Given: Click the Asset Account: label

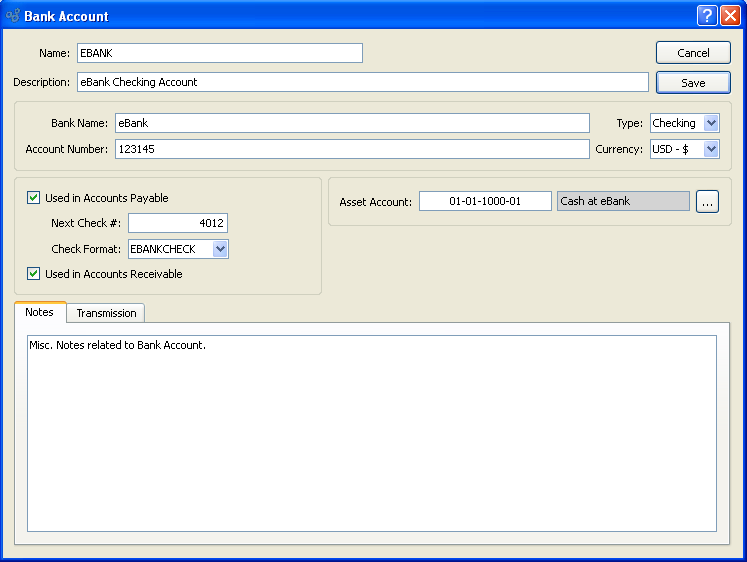Looking at the screenshot, I should (375, 202).
